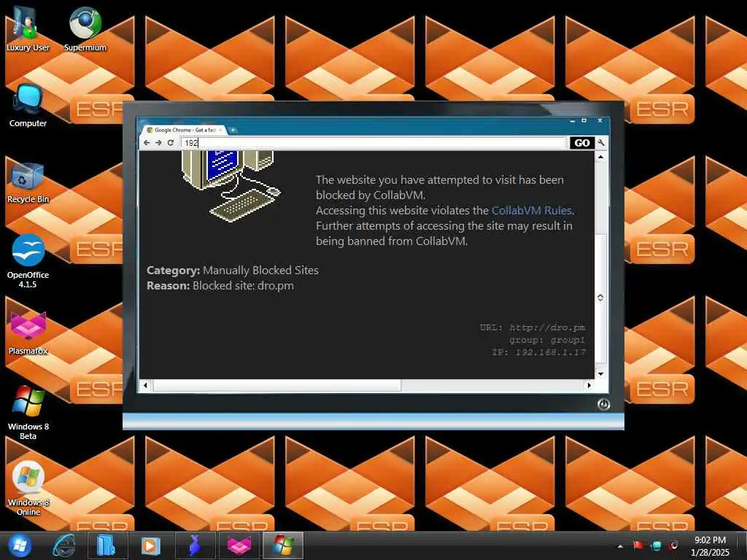
Task: Click the vertical scrollbar up arrow
Action: click(x=601, y=157)
